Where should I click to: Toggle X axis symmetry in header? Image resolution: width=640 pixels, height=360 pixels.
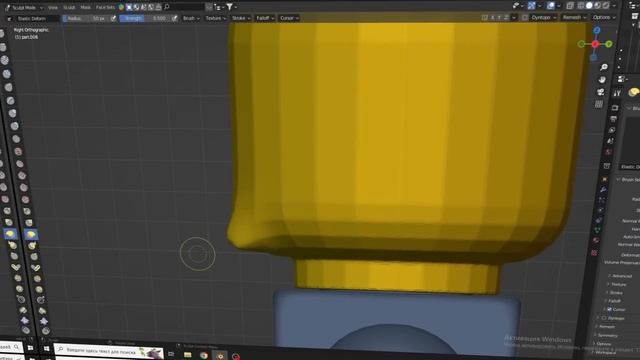point(493,18)
